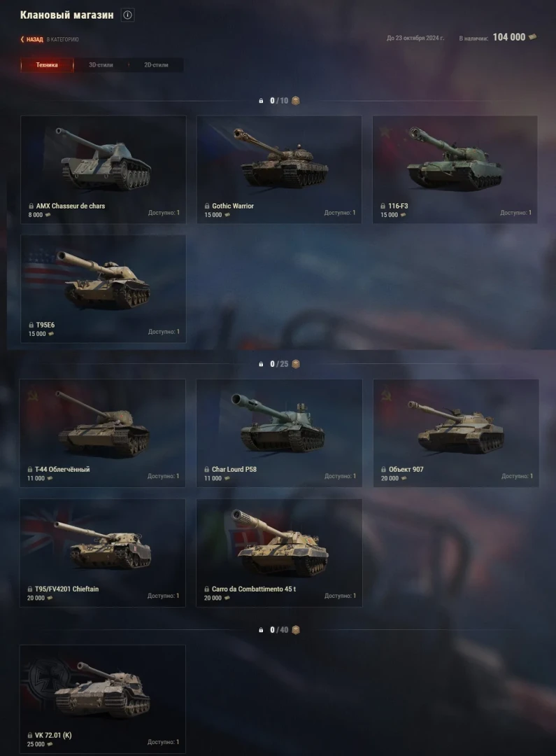
Task: Click lock icon next to Gothic Warrior name
Action: coord(207,206)
